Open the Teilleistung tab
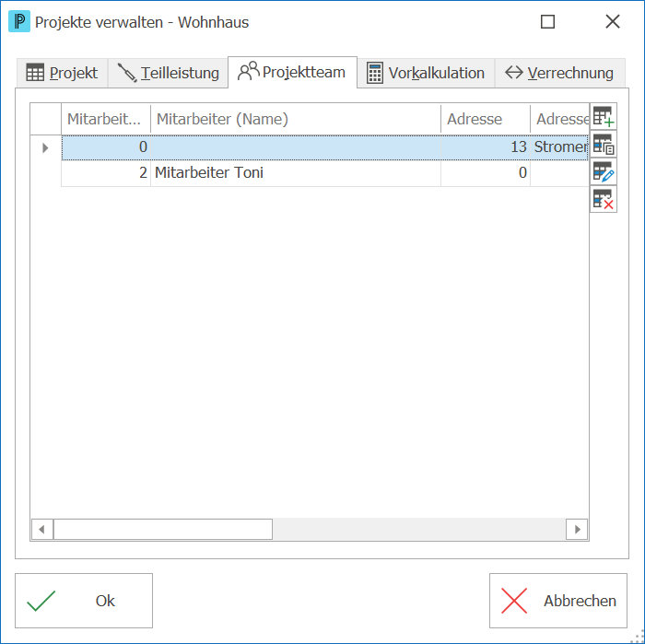Viewport: 645px width, 644px height. (168, 73)
